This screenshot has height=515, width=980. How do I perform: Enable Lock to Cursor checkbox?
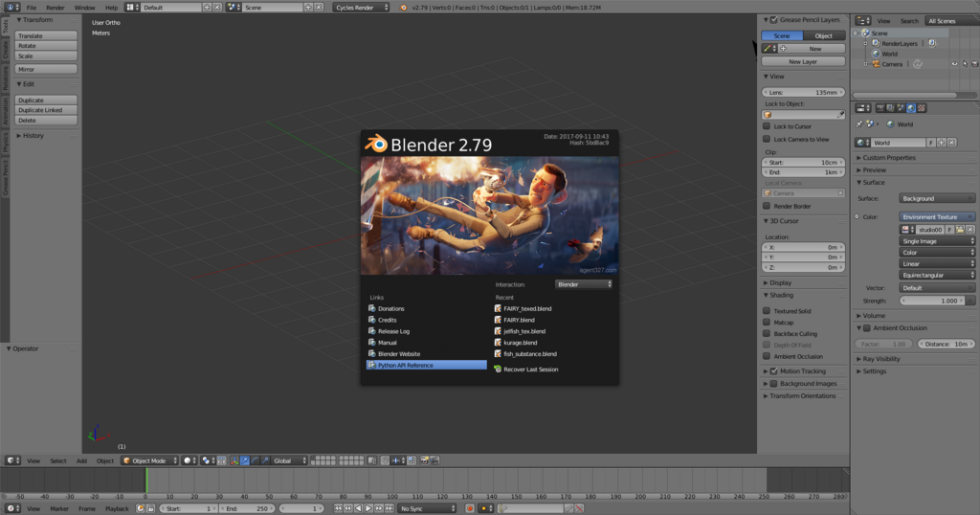[767, 126]
